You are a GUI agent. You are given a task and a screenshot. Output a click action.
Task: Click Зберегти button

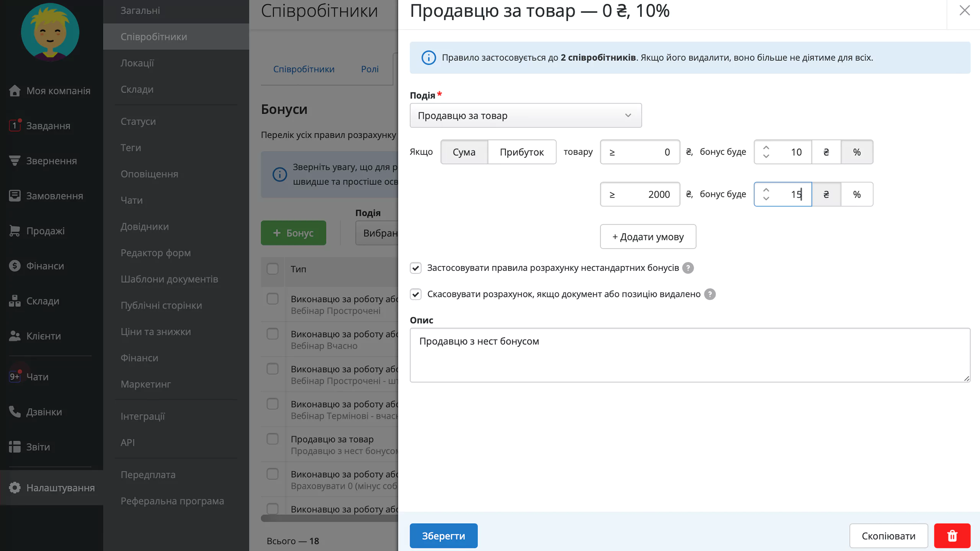point(443,536)
